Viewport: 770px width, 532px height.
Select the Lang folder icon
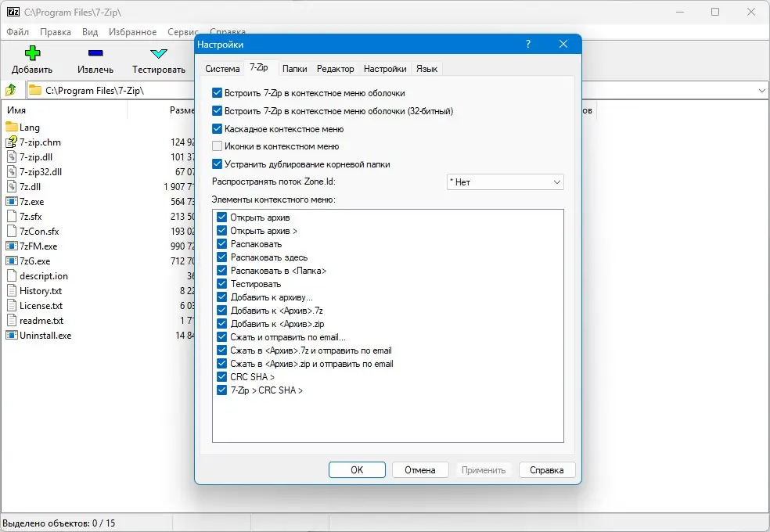(x=11, y=127)
